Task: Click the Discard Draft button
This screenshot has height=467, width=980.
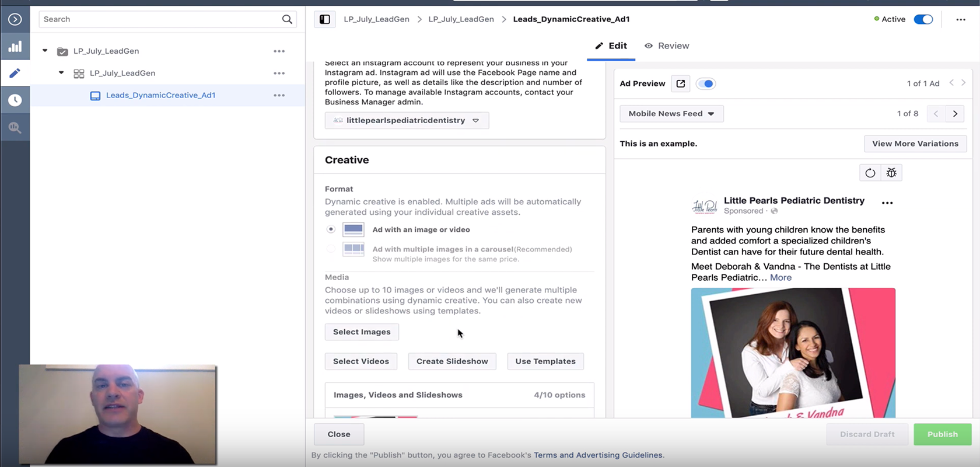Action: pos(867,434)
